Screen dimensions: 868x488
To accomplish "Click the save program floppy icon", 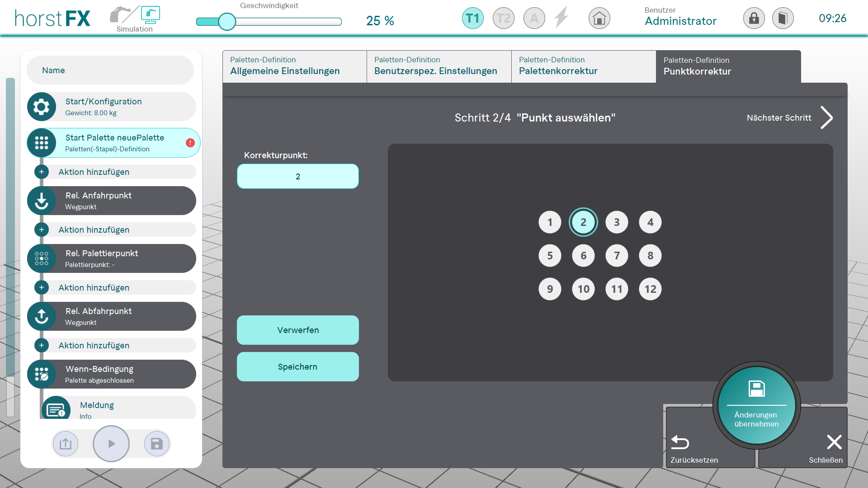I will click(156, 444).
